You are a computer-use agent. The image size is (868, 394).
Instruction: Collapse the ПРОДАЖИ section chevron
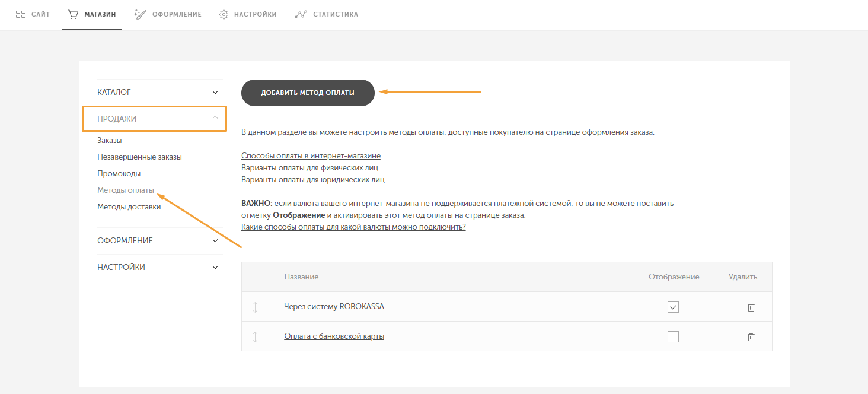coord(215,118)
